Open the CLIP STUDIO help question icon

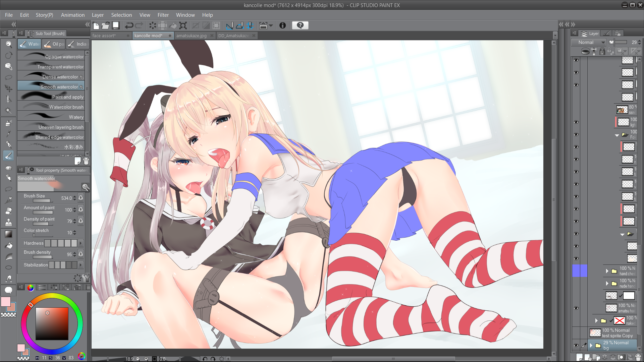pos(300,25)
